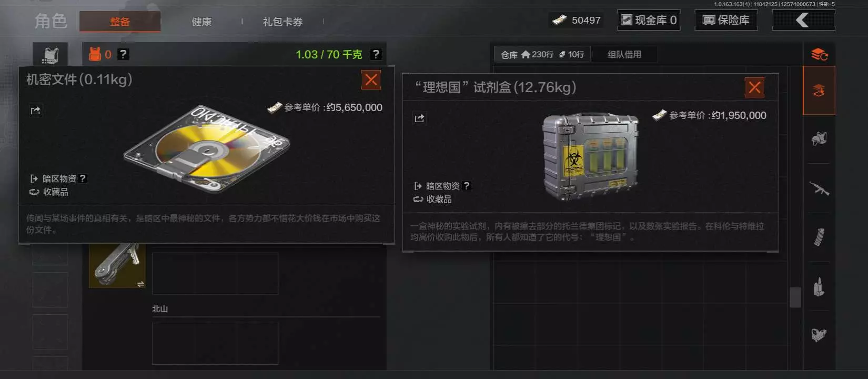Share the 试剂盒 item via share icon
868x379 pixels.
(419, 118)
